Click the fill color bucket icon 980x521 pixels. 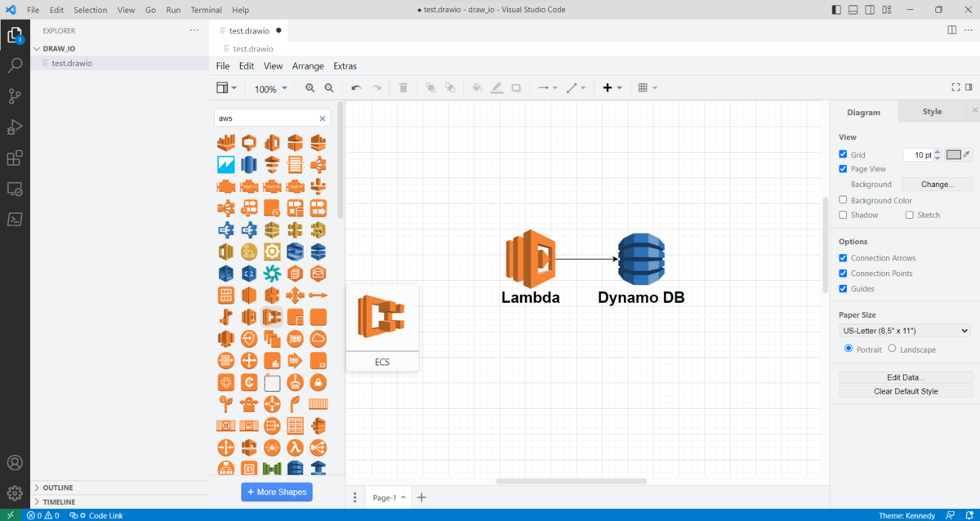coord(477,88)
